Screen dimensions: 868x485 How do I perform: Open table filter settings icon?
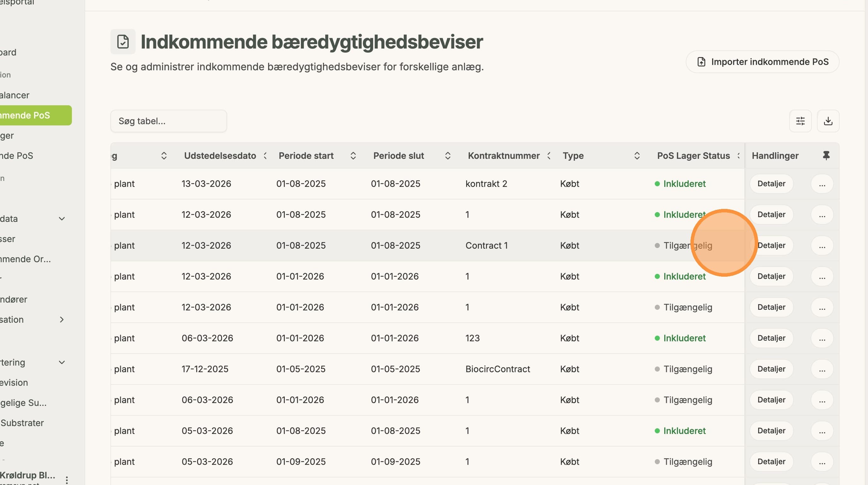tap(800, 121)
